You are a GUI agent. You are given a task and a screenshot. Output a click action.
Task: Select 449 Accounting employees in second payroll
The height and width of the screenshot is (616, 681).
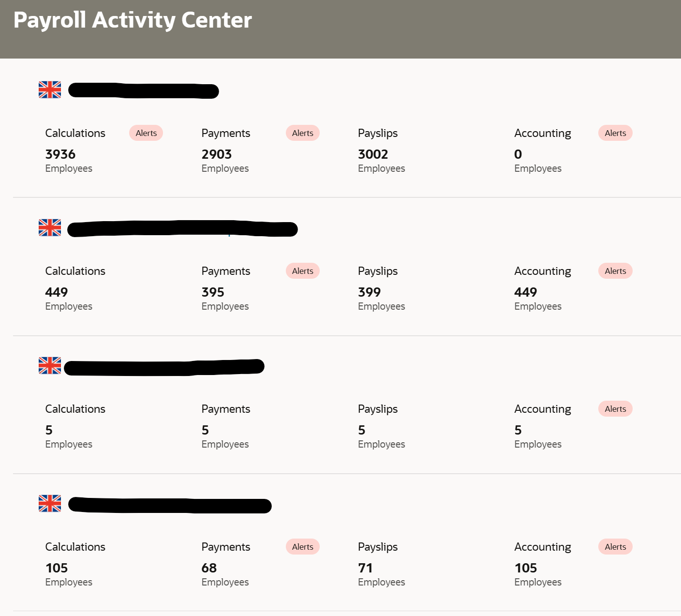[525, 292]
